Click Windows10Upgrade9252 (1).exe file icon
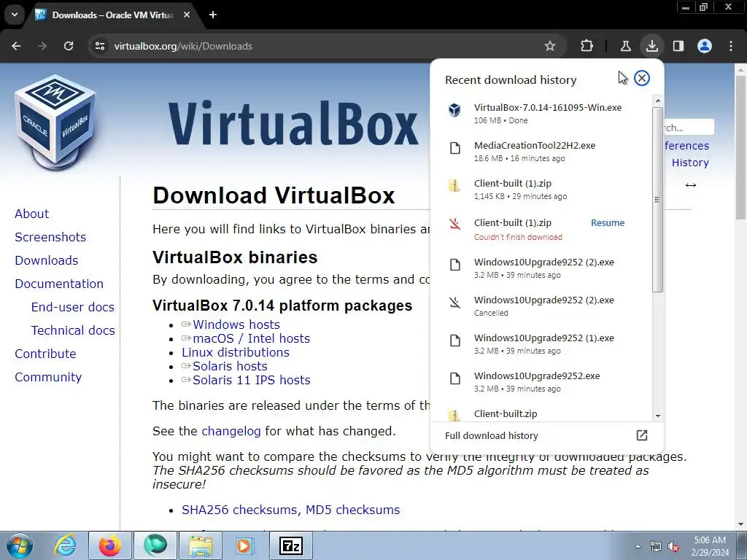The width and height of the screenshot is (747, 560). tap(455, 341)
